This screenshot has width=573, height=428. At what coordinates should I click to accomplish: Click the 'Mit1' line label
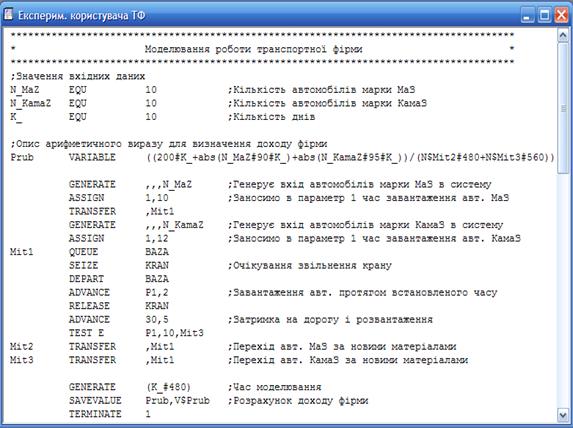click(x=22, y=252)
